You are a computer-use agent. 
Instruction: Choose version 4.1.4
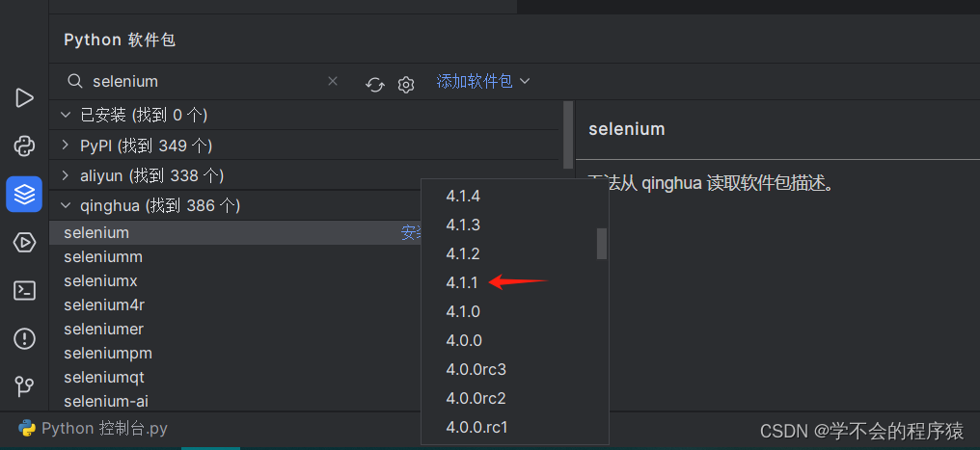pos(463,196)
